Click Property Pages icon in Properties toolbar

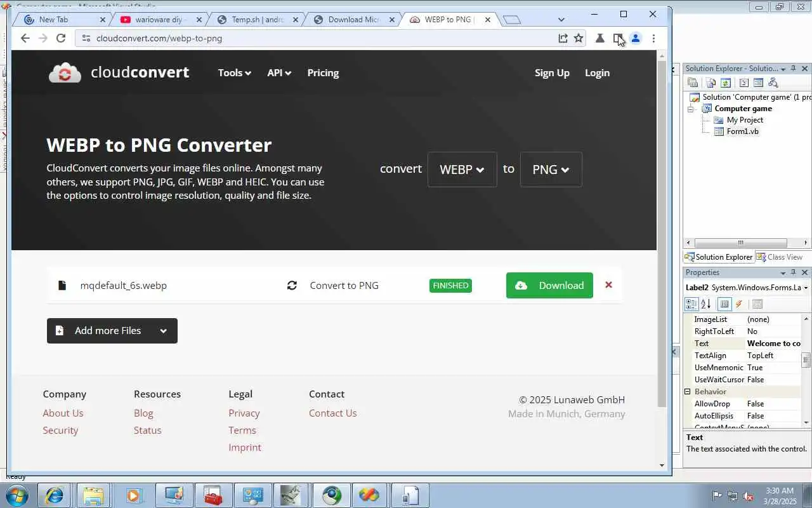coord(757,304)
